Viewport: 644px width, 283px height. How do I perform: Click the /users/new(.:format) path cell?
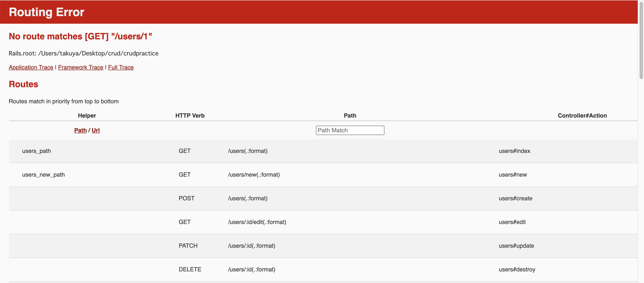254,175
